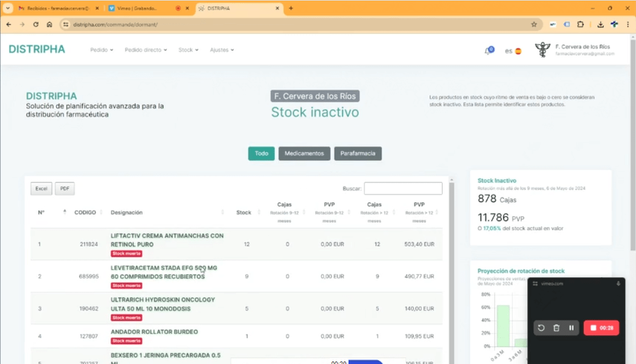This screenshot has width=636, height=364.
Task: Sort the table by Stock
Action: coord(248,212)
